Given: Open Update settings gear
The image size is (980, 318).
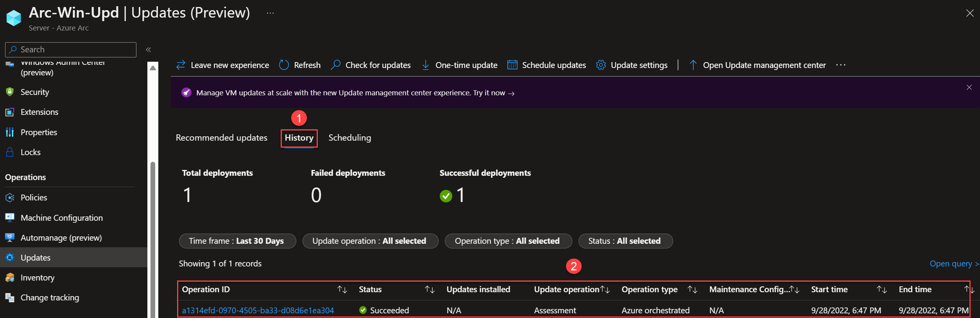Looking at the screenshot, I should click(632, 65).
